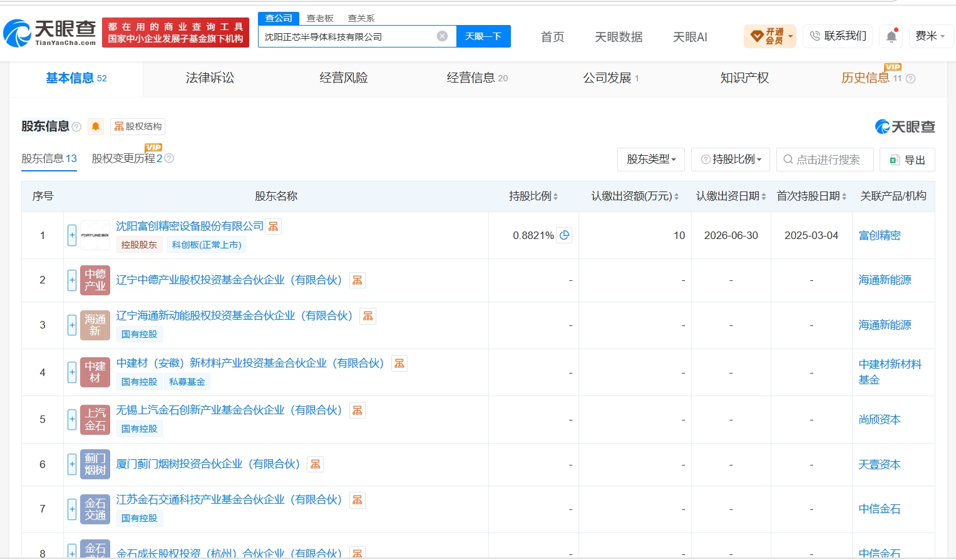Select the 查老板 search mode tab

(x=320, y=19)
